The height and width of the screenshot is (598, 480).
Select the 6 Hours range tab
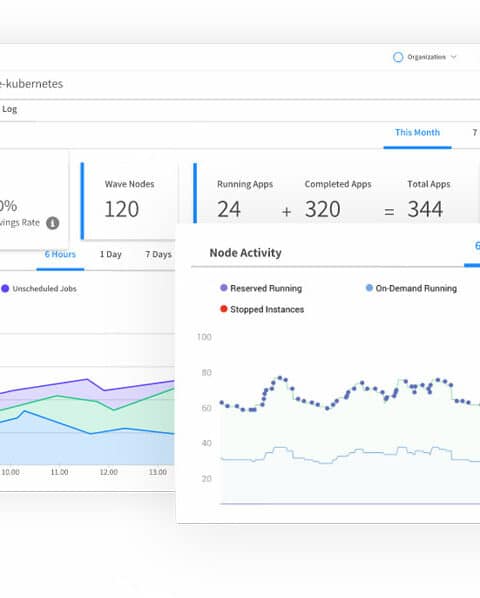[60, 254]
